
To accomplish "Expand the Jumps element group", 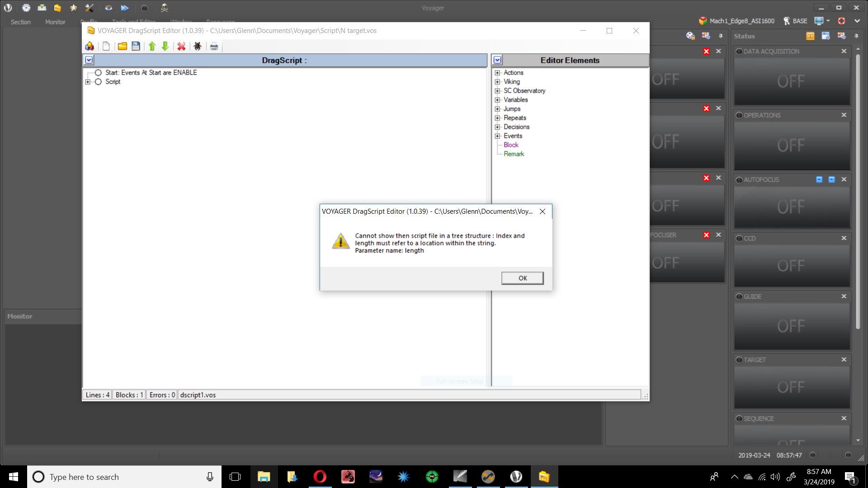I will 497,109.
